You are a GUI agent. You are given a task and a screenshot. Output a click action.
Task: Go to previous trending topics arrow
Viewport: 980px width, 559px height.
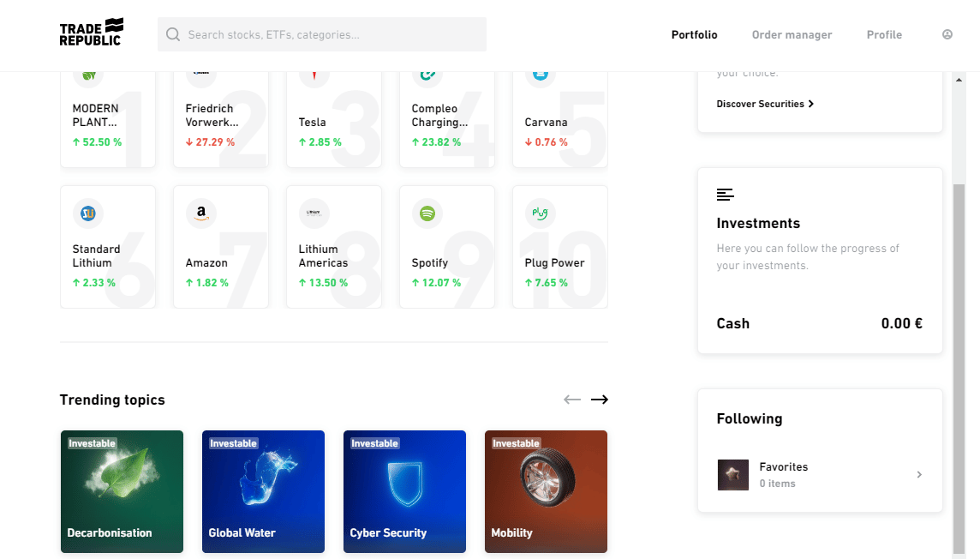tap(572, 400)
